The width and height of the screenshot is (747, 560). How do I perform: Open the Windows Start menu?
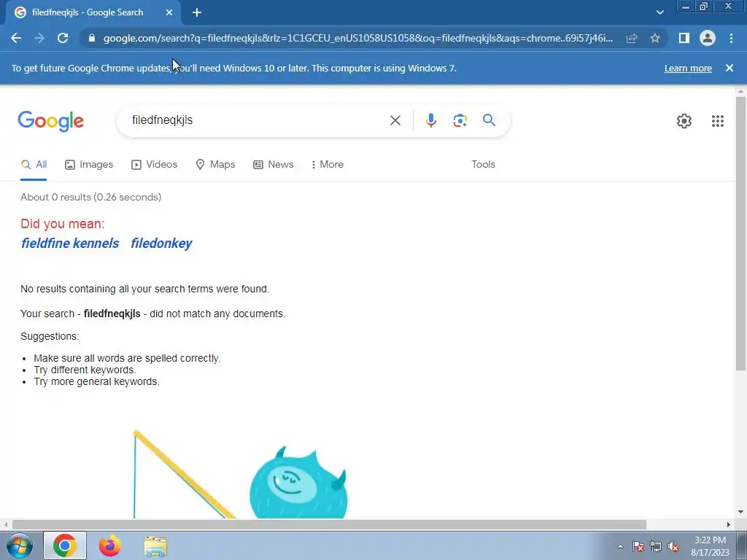point(20,545)
